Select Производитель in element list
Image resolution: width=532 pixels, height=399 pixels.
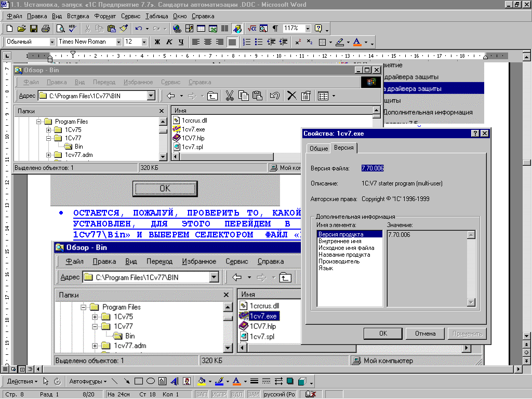(x=339, y=262)
